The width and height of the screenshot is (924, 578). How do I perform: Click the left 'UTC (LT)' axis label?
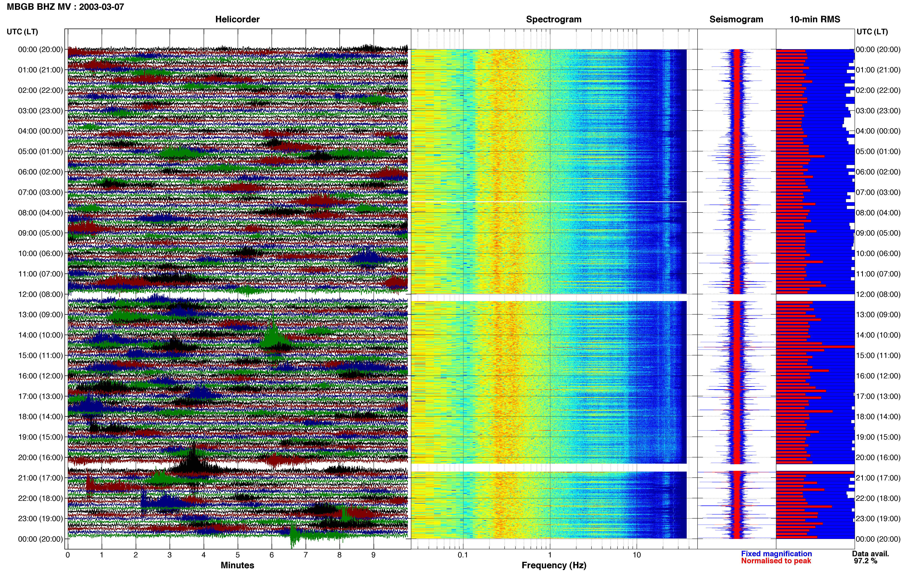point(22,32)
